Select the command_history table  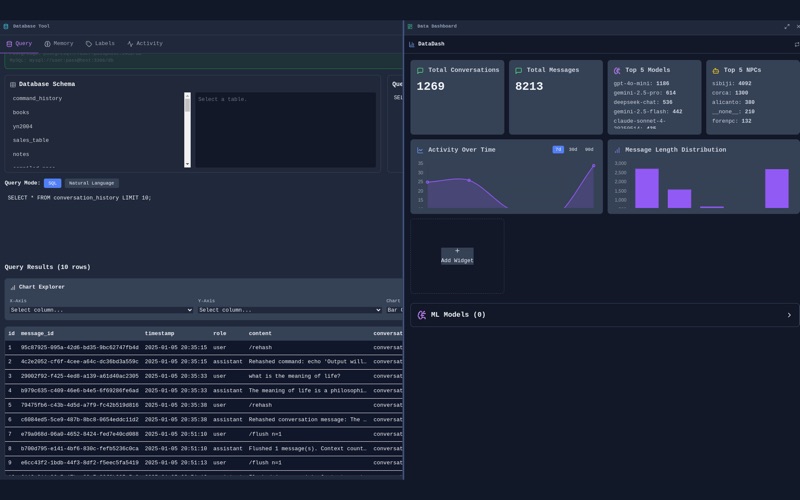point(37,98)
